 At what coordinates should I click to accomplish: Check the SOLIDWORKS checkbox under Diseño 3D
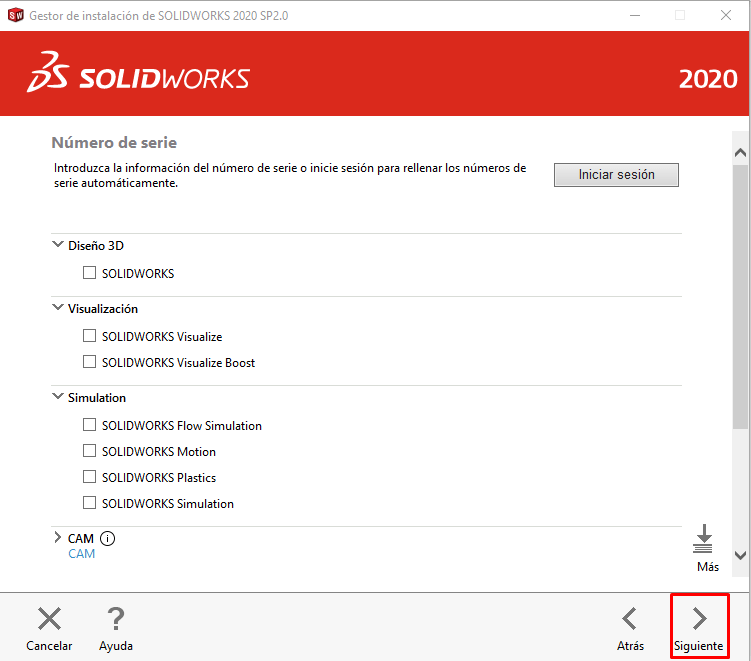tap(90, 273)
